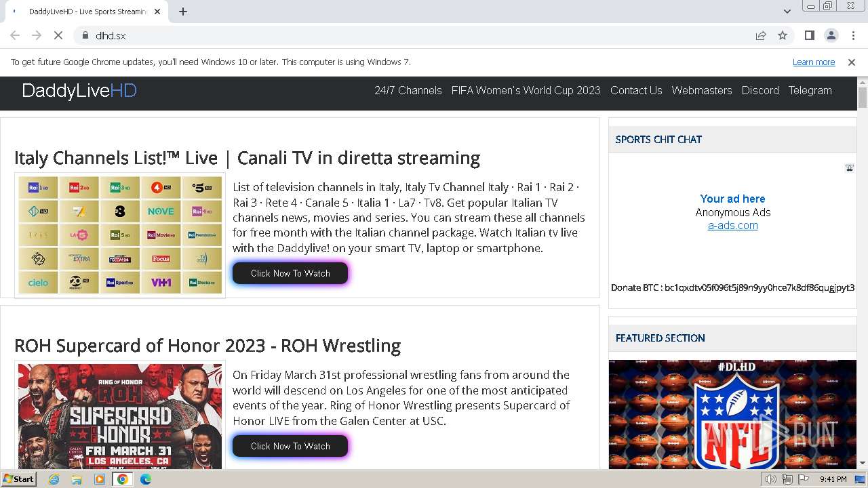
Task: Click the site lock icon
Action: click(x=85, y=35)
